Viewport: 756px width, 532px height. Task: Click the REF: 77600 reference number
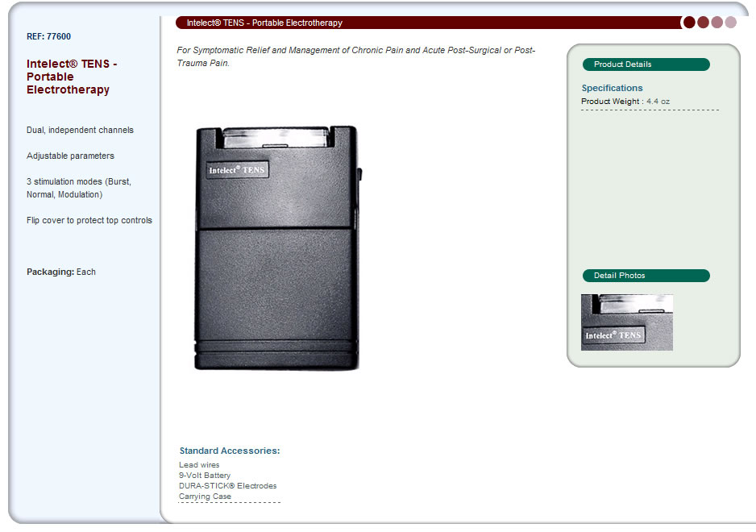point(48,36)
